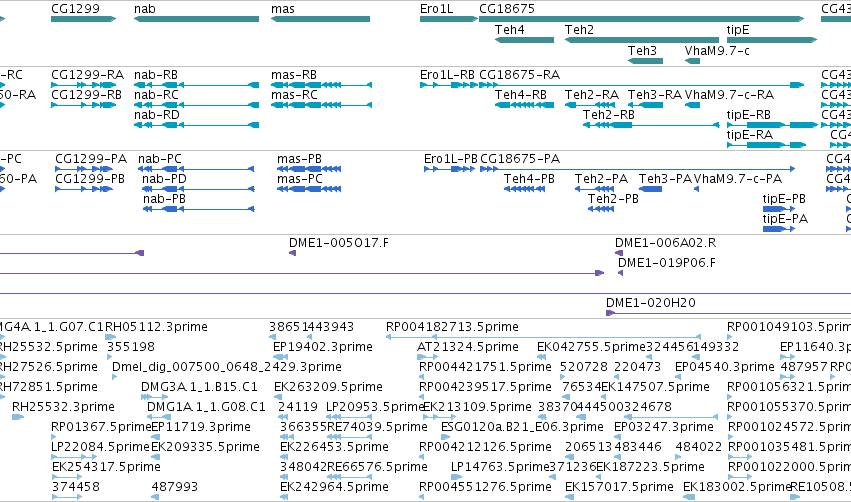The image size is (851, 502).
Task: Select the Teh3 gene feature
Action: tap(645, 61)
